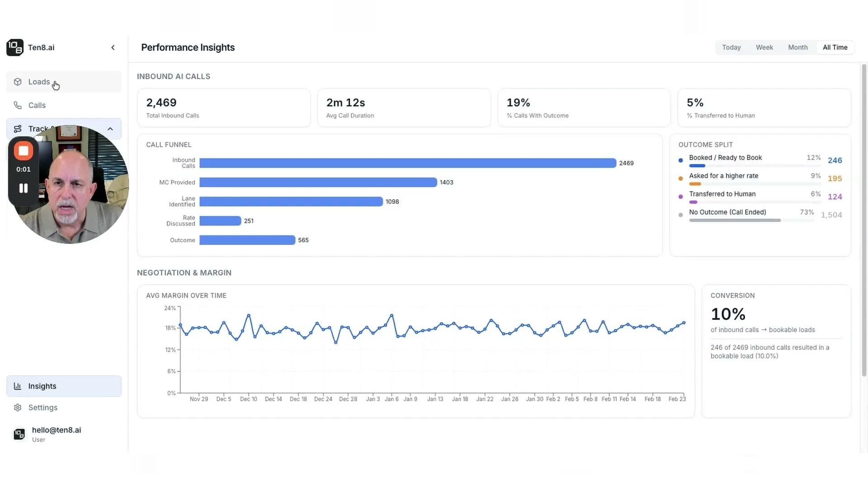Stop the screen recording

coord(24,151)
